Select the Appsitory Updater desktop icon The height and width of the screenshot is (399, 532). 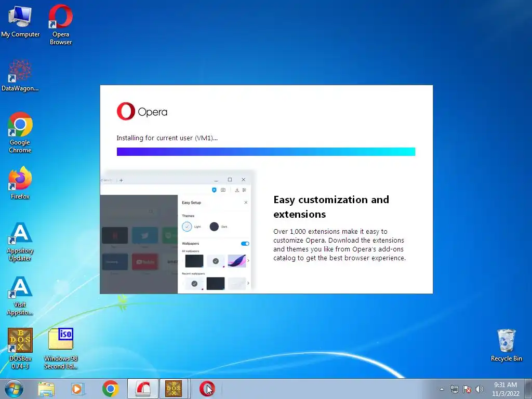pos(20,242)
